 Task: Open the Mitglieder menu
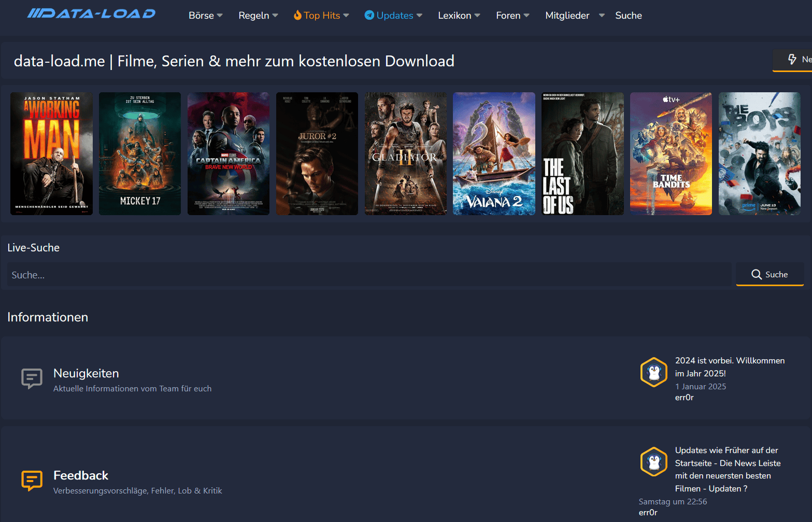(567, 16)
